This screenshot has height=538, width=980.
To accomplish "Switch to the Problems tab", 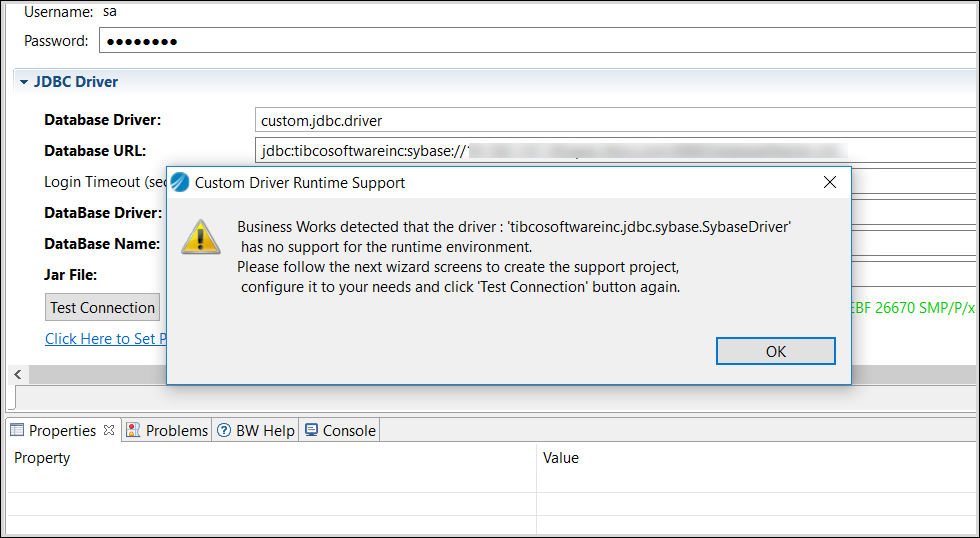I will pyautogui.click(x=176, y=431).
